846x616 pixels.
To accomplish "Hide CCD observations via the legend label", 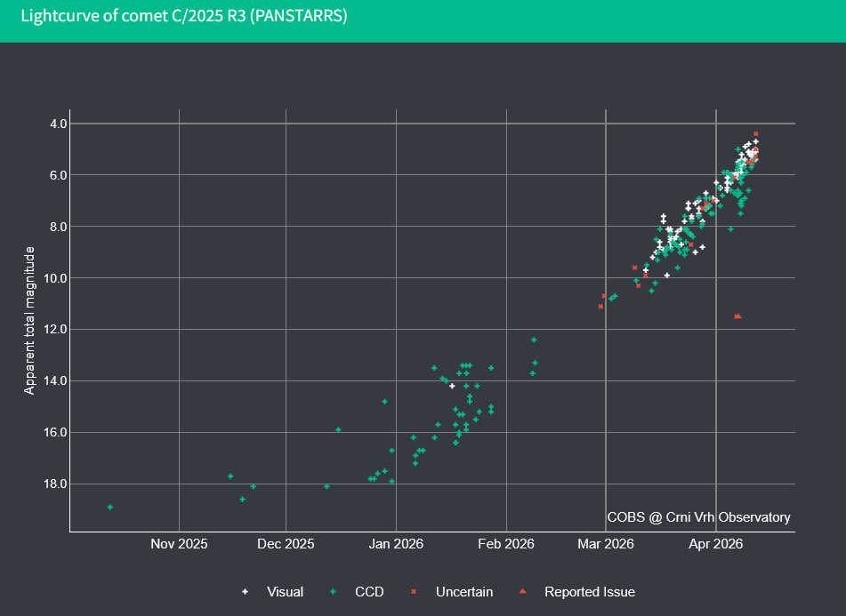I will tap(369, 592).
